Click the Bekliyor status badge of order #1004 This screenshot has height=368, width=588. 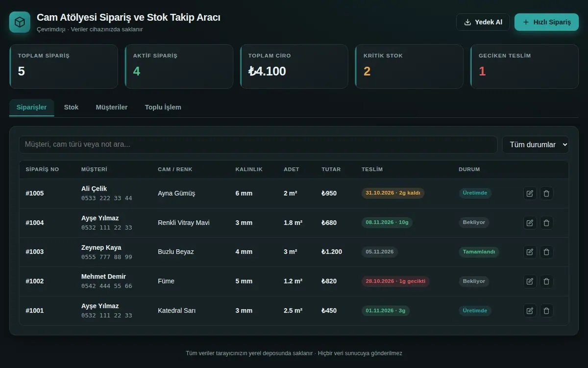pyautogui.click(x=474, y=222)
